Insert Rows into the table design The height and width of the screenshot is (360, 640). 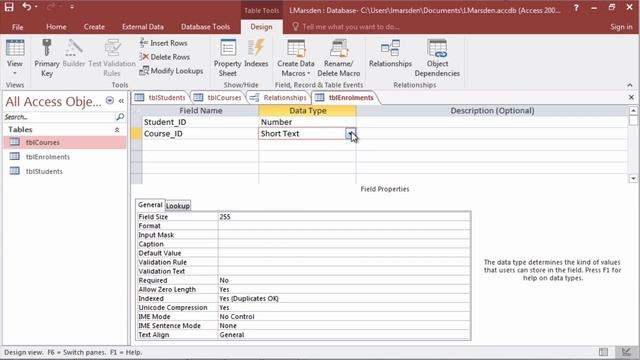pos(163,43)
